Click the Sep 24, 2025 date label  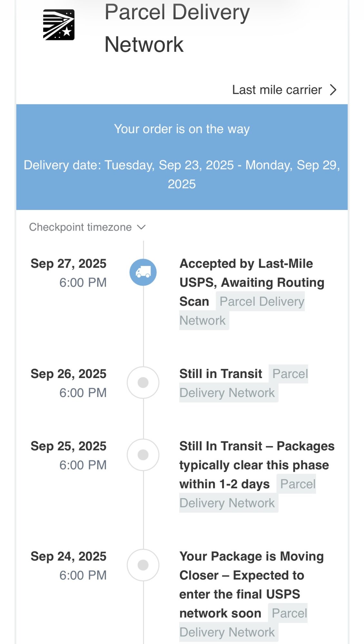(68, 556)
